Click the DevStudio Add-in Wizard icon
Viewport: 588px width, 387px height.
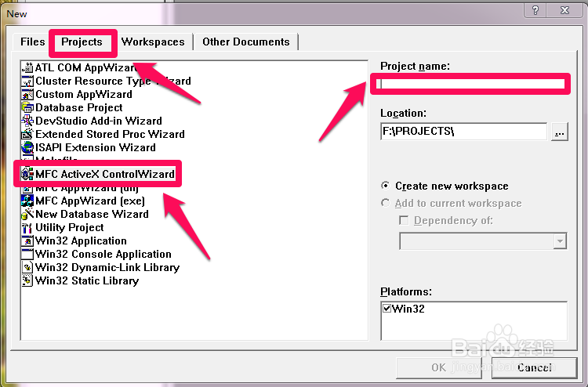click(x=27, y=121)
